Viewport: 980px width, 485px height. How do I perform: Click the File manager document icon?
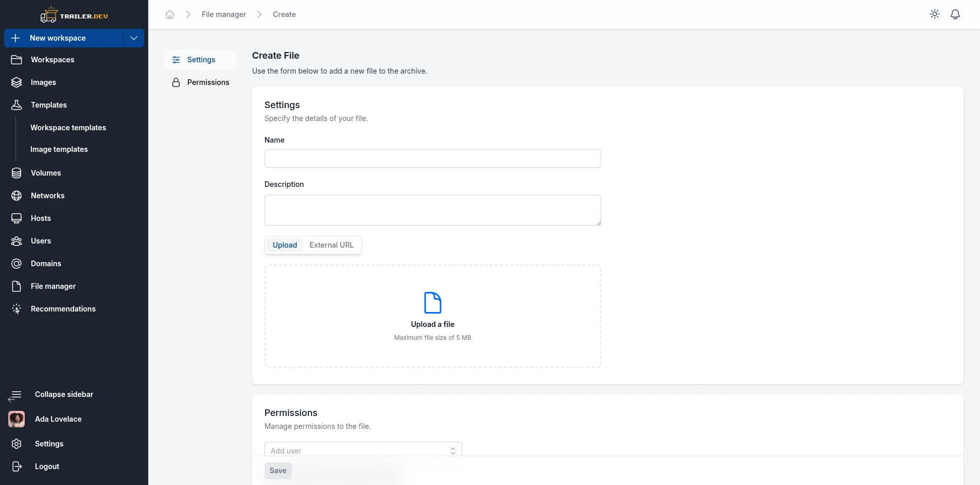click(x=16, y=286)
